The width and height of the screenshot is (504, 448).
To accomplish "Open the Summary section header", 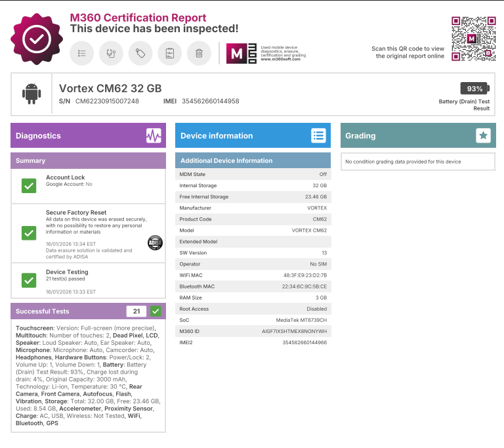I will 88,160.
